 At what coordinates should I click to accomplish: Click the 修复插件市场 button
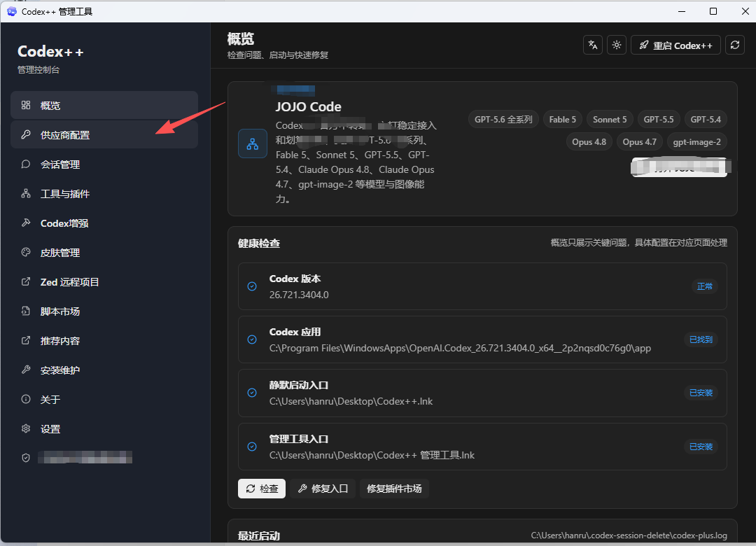(x=394, y=489)
